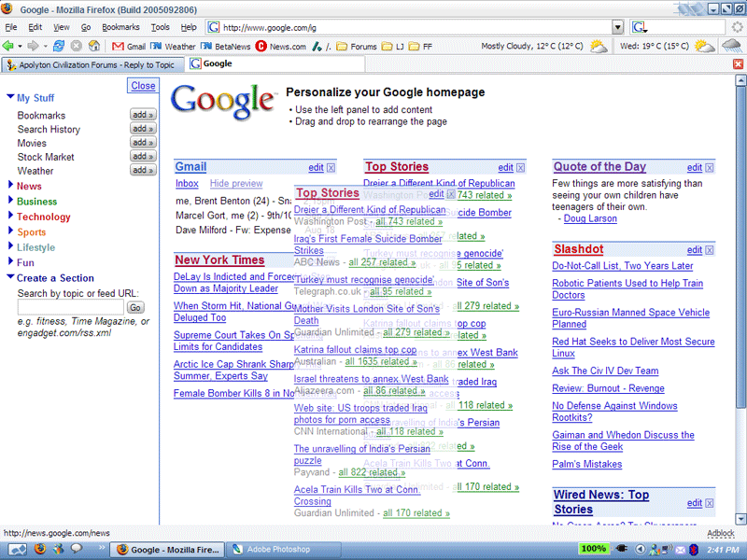
Task: Open the Doug Larson link
Action: pos(592,218)
